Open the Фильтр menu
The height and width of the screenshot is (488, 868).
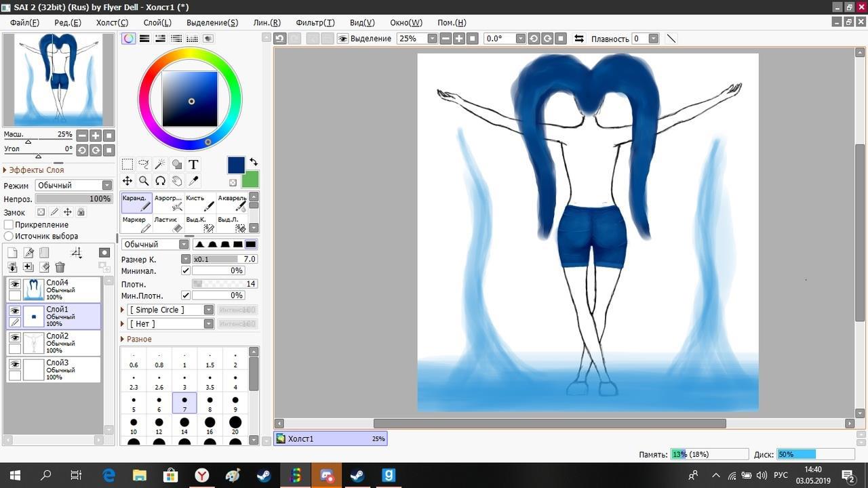point(315,22)
